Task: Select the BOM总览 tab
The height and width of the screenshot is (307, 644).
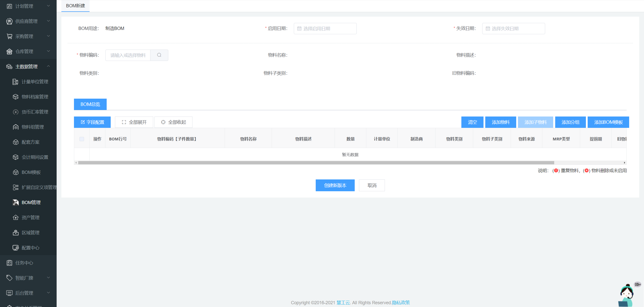Action: point(90,104)
